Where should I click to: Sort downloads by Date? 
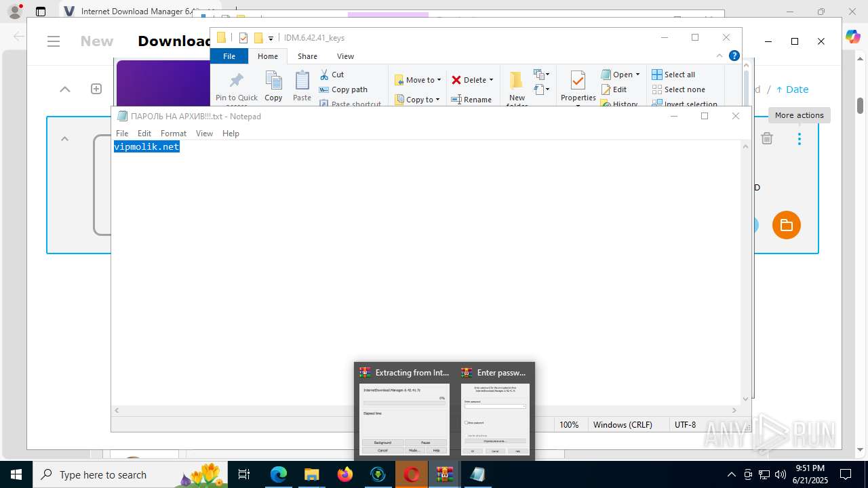point(792,89)
